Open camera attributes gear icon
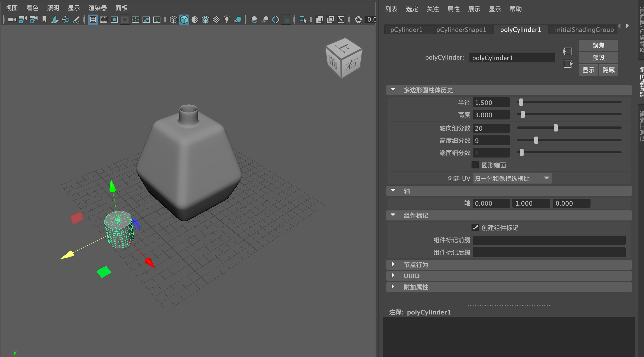This screenshot has height=357, width=644. click(x=33, y=20)
